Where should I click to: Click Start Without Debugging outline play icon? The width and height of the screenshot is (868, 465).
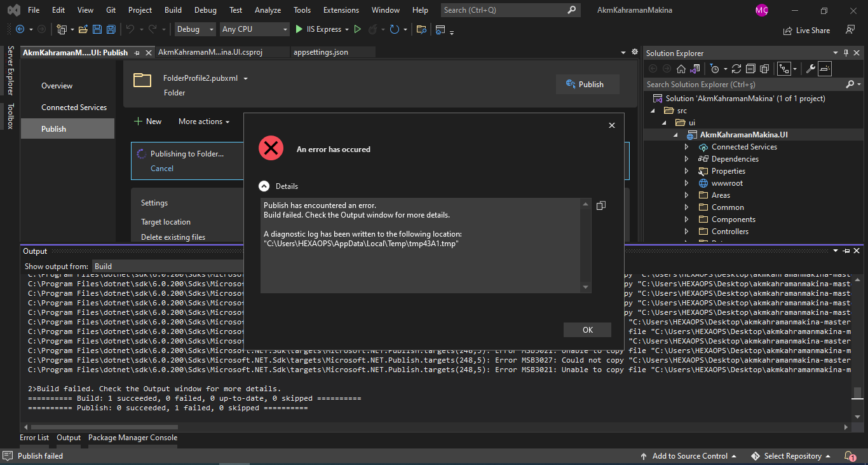[x=357, y=29]
